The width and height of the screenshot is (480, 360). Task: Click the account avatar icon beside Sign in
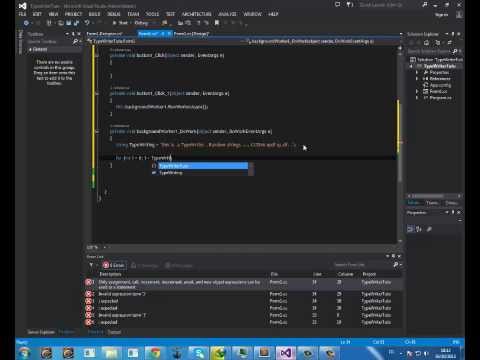[459, 14]
